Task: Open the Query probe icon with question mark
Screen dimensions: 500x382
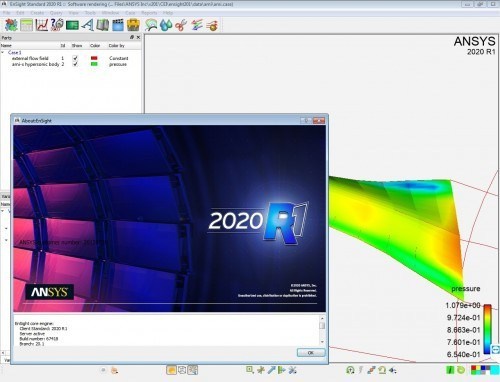Action: [x=57, y=25]
